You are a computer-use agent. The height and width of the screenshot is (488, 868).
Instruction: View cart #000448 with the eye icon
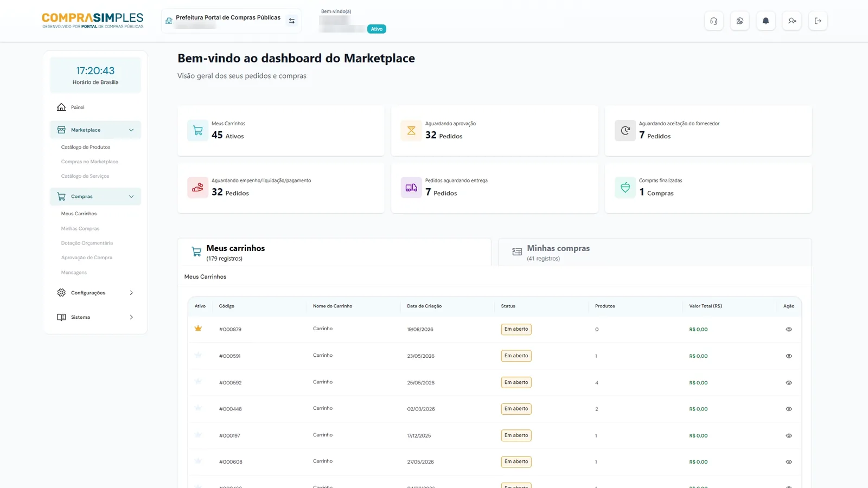[789, 409]
